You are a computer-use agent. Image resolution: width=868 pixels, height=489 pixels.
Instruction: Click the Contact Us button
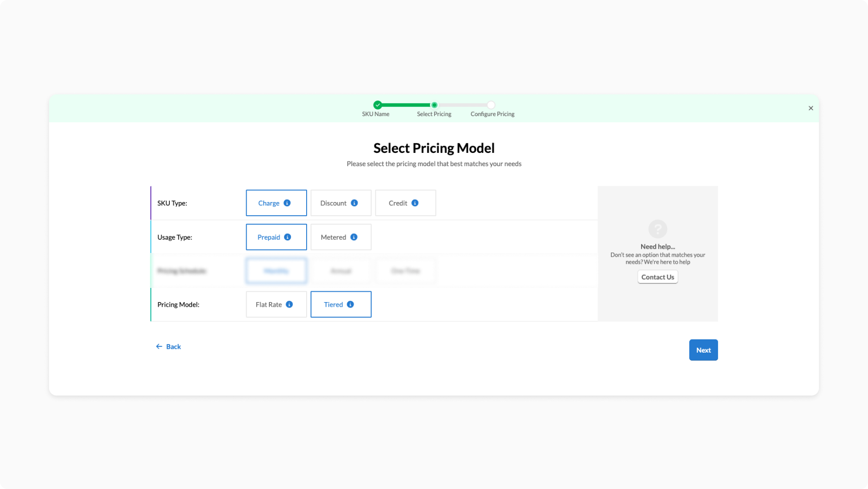click(657, 277)
